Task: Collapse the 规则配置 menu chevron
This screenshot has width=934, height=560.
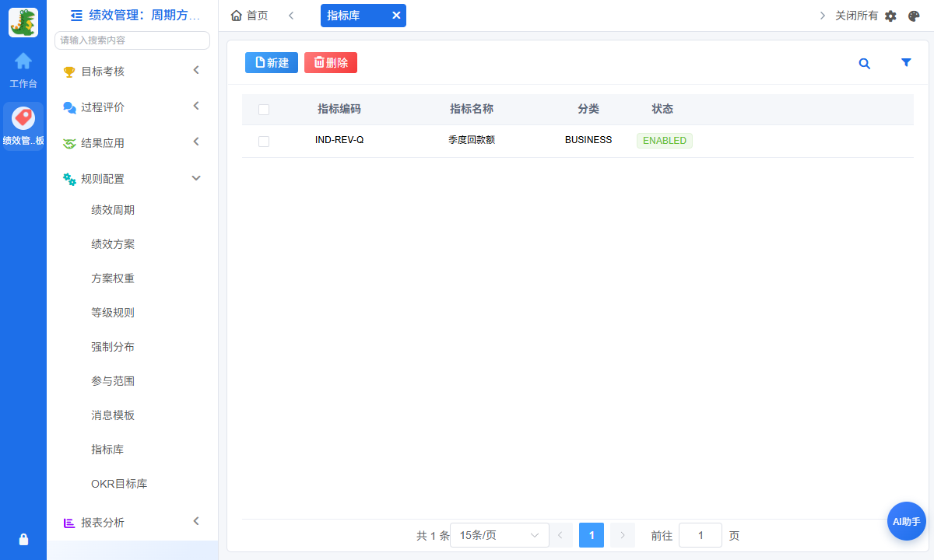Action: (x=196, y=178)
